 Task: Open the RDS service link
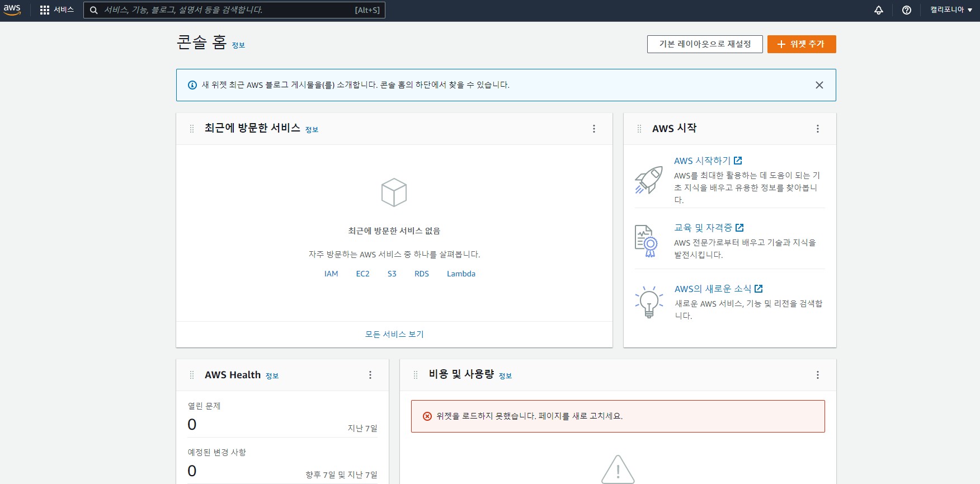coord(422,274)
